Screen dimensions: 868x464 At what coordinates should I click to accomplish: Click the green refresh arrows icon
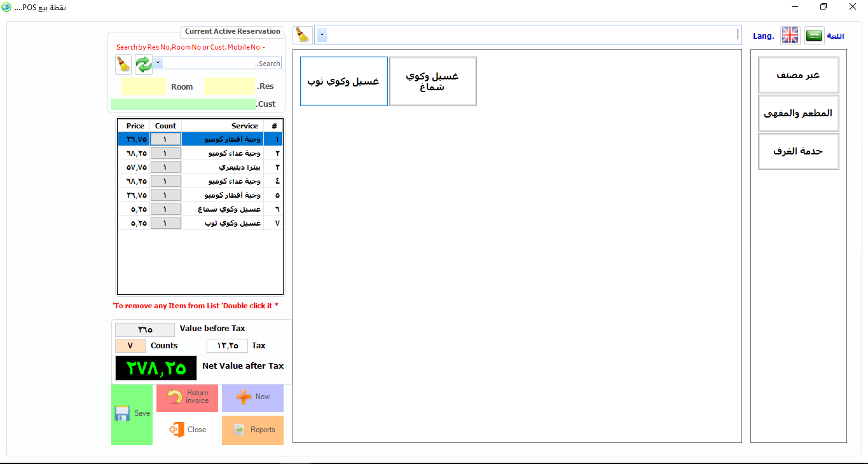point(144,64)
